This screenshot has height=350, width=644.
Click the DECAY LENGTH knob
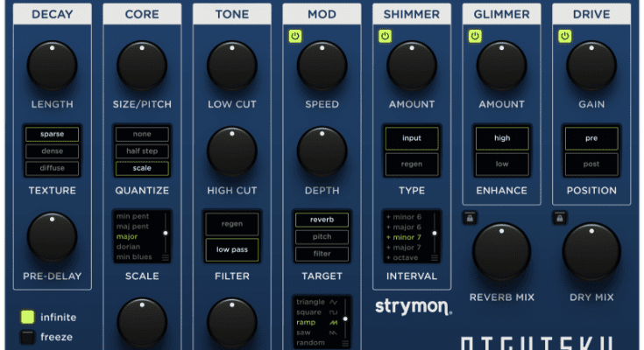52,65
